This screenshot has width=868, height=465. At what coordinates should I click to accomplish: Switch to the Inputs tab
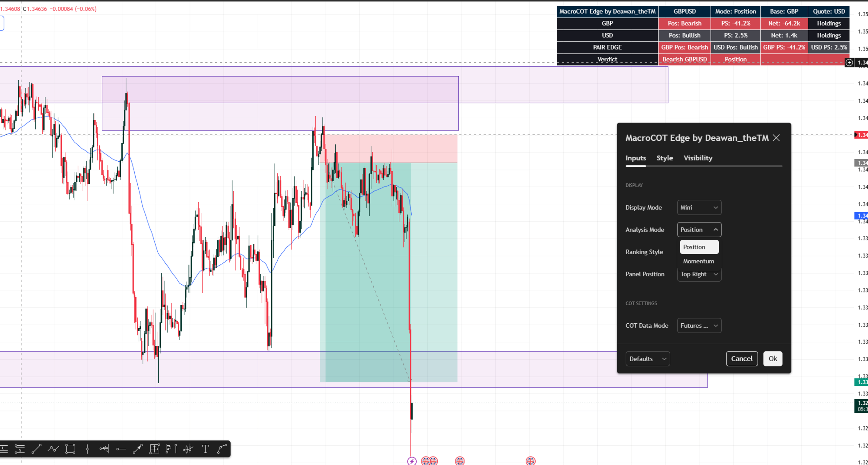[x=636, y=158]
